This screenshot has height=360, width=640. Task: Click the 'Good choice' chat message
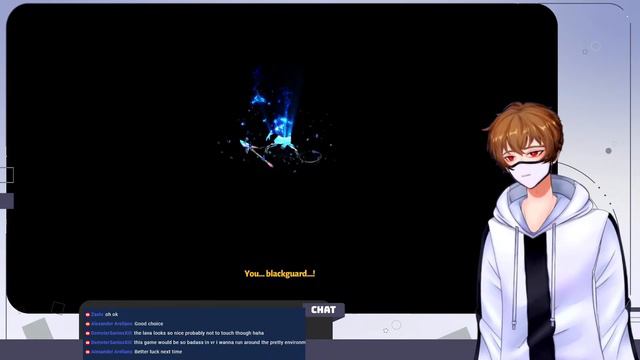149,324
